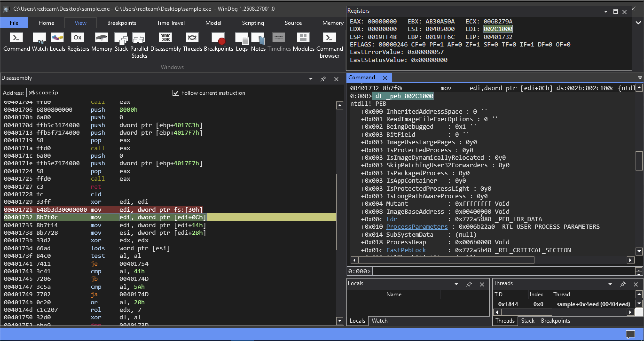Switch to the Stack tab below Threads
This screenshot has width=644, height=341.
click(x=527, y=321)
